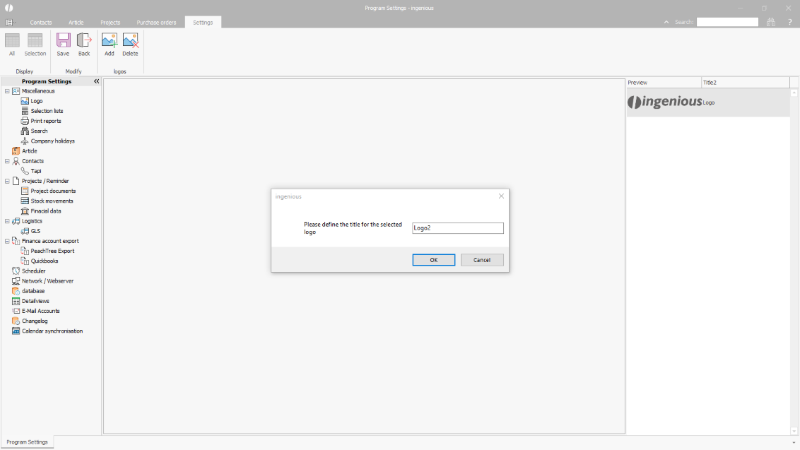Click the Title2 column header

(745, 83)
